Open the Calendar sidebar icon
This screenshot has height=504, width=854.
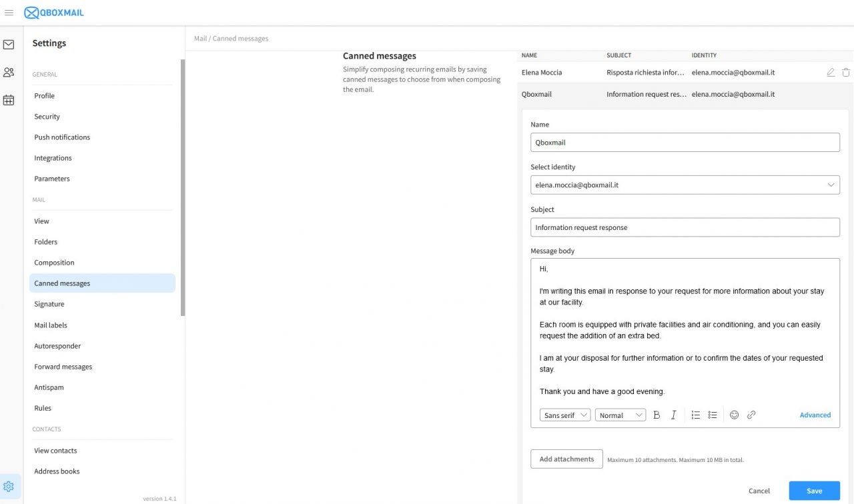9,100
